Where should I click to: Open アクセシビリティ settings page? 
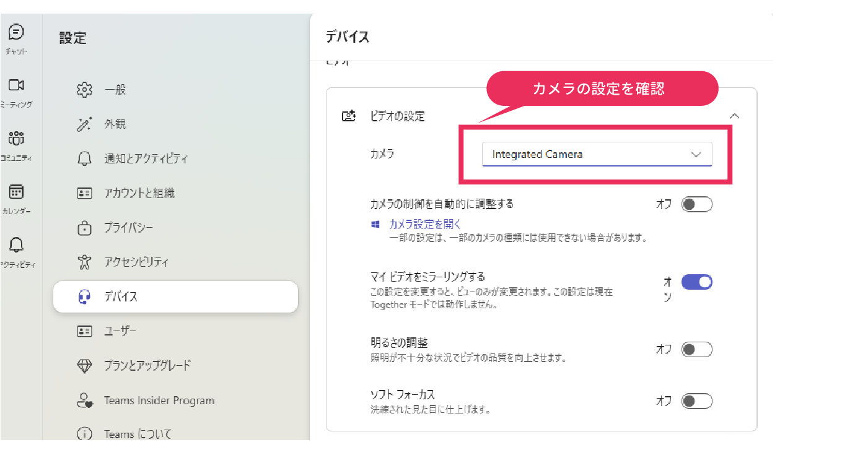(136, 262)
